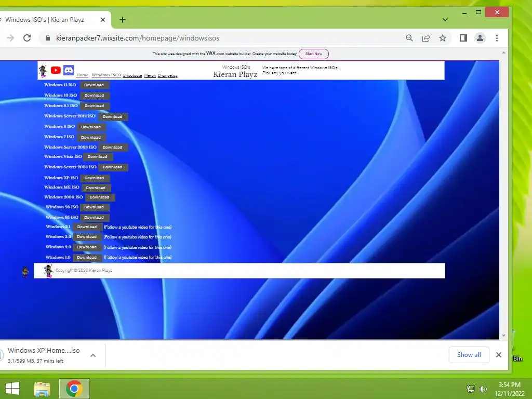532x399 pixels.
Task: Download the Windows XP ISO
Action: pyautogui.click(x=95, y=178)
